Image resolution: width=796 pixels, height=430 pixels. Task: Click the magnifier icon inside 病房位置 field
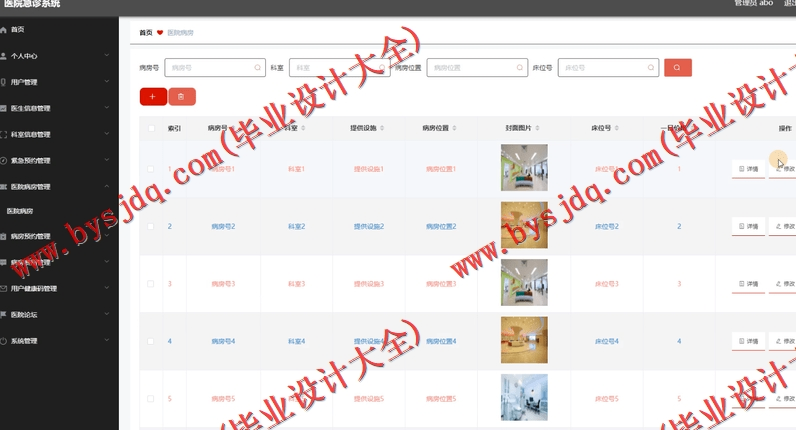click(519, 68)
